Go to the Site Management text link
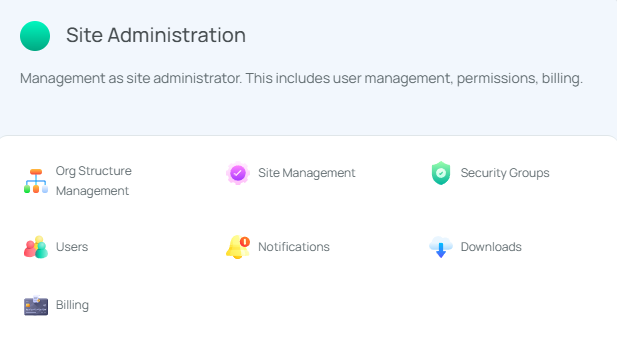This screenshot has height=362, width=617. click(x=307, y=173)
